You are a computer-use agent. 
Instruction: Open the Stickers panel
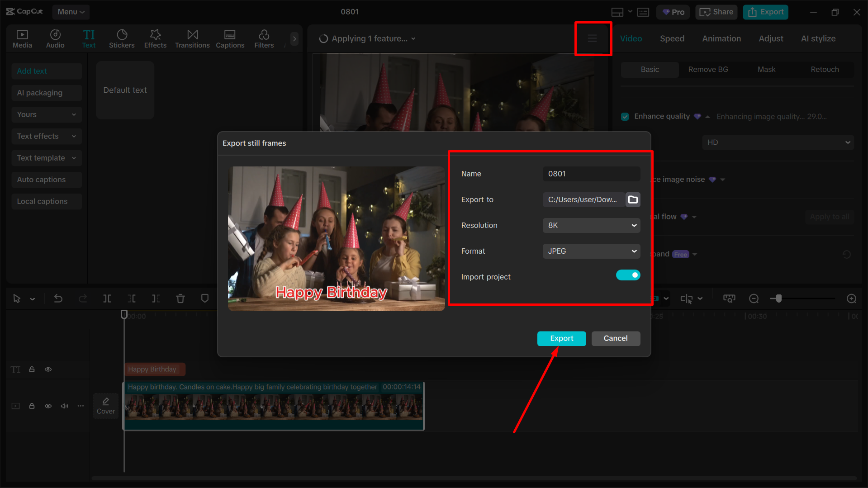(122, 38)
